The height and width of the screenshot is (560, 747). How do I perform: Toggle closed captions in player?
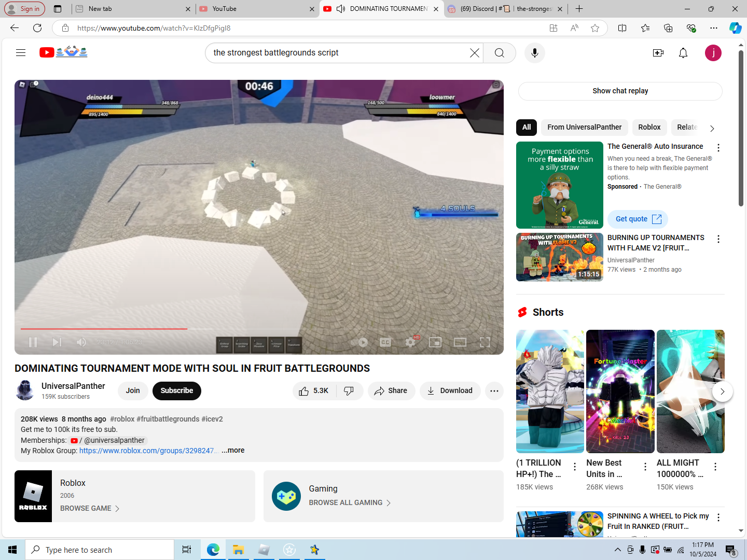(x=385, y=342)
